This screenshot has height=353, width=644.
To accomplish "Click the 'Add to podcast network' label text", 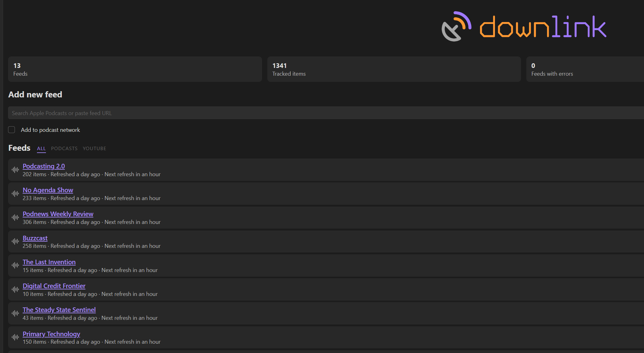I will [50, 130].
